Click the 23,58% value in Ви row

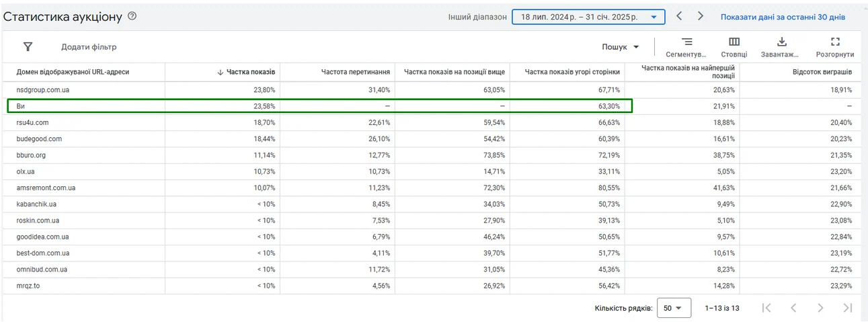264,106
